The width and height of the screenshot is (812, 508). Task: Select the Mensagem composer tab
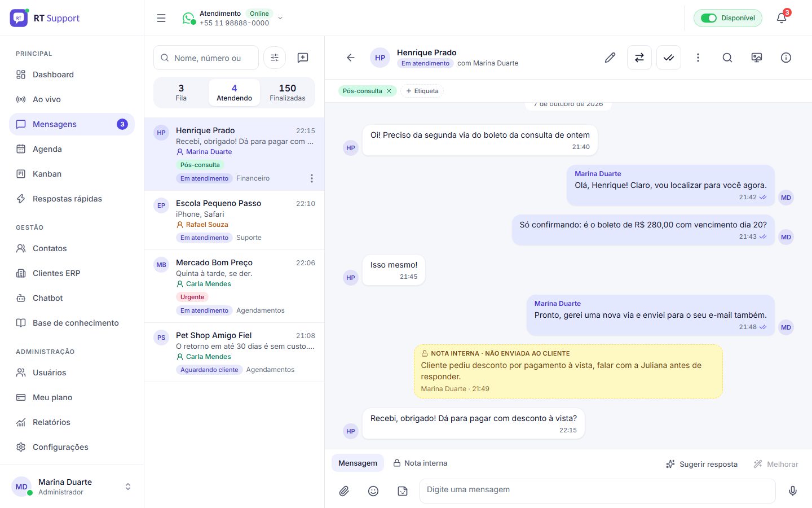point(358,463)
